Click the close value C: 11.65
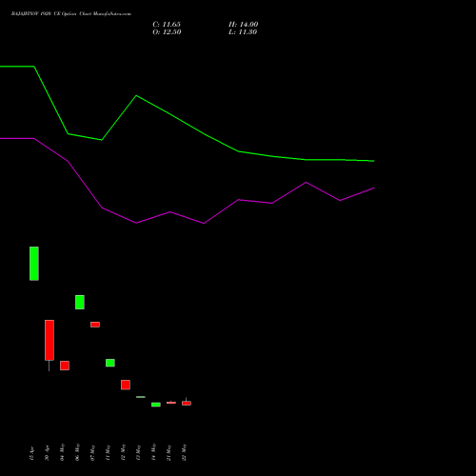 point(167,25)
